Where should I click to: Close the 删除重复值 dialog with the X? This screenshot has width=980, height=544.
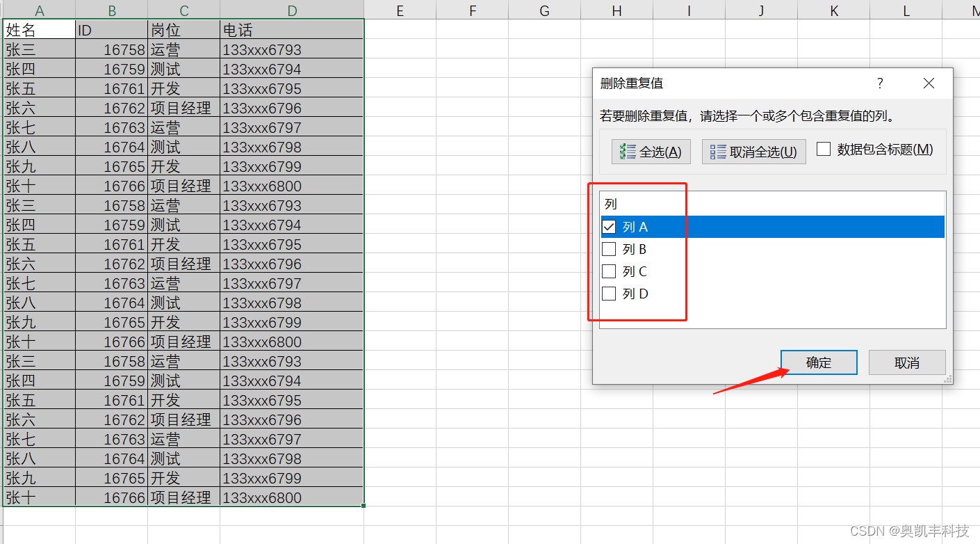tap(929, 83)
